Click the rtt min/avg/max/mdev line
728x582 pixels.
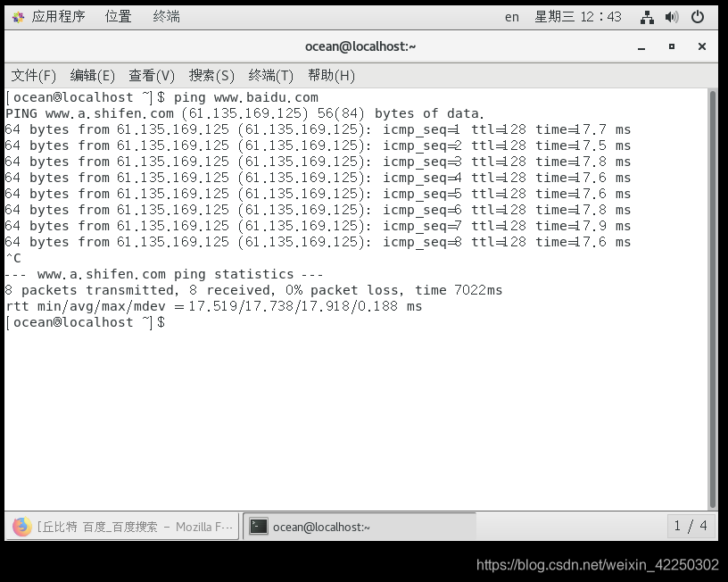[214, 306]
